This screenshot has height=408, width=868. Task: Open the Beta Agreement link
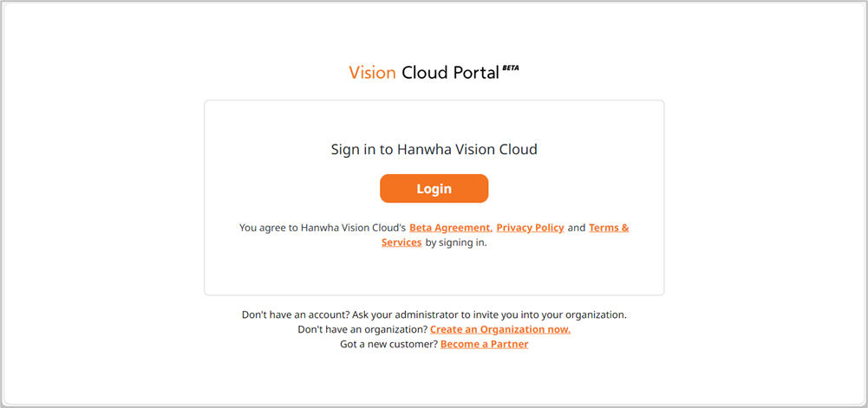[450, 228]
